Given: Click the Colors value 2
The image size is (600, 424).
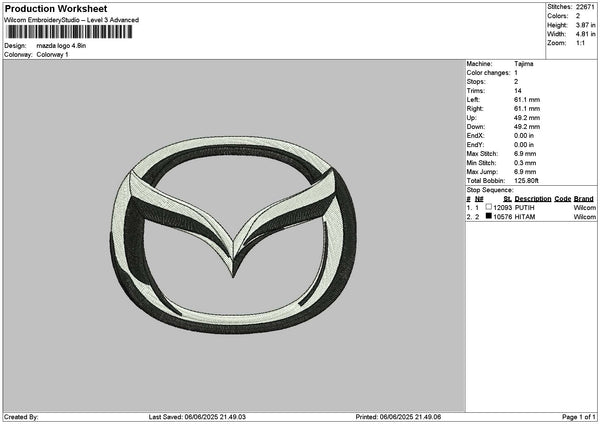Looking at the screenshot, I should 578,16.
